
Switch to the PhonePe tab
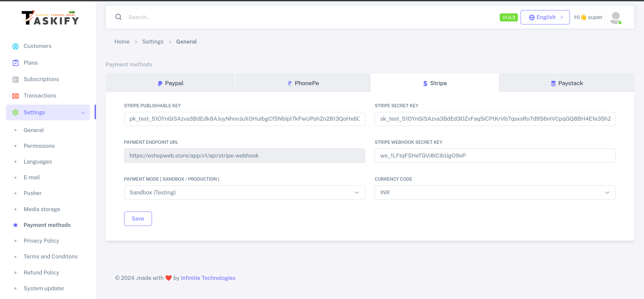point(303,83)
